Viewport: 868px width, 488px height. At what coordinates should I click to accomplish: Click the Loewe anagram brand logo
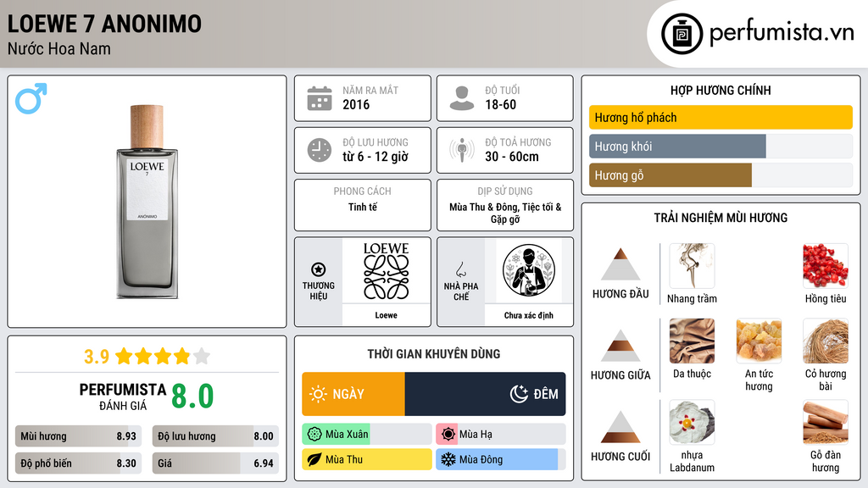(x=386, y=271)
